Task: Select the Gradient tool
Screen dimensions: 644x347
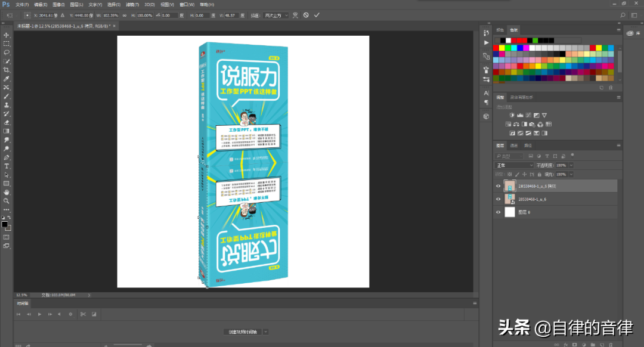Action: (6, 131)
